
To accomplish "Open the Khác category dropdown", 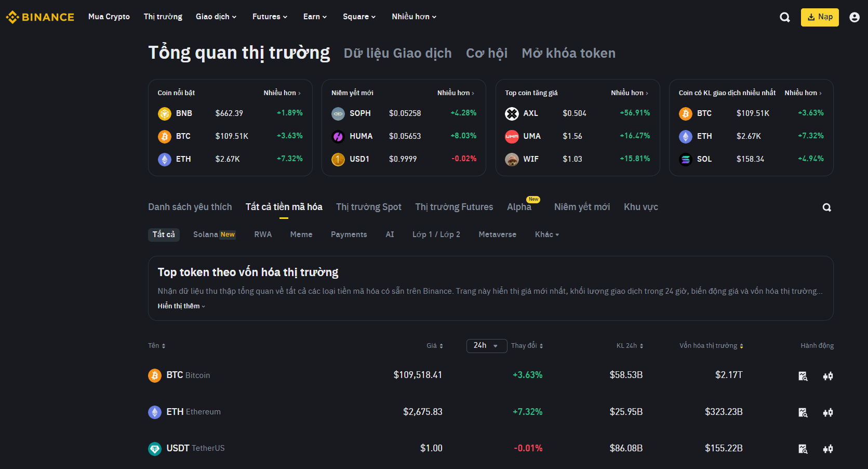I will 547,234.
